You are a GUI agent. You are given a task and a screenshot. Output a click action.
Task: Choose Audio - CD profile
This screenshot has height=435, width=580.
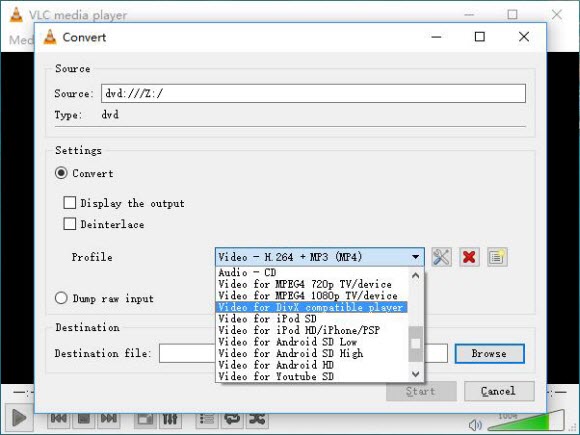311,273
